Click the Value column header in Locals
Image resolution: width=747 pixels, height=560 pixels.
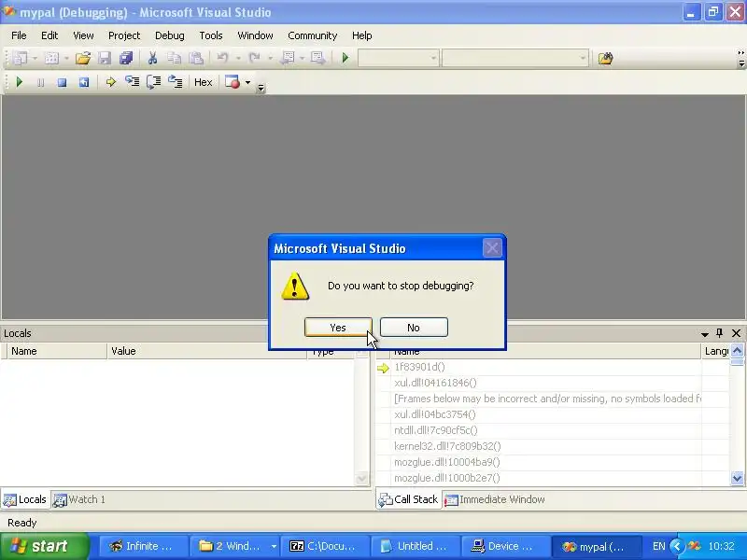206,351
